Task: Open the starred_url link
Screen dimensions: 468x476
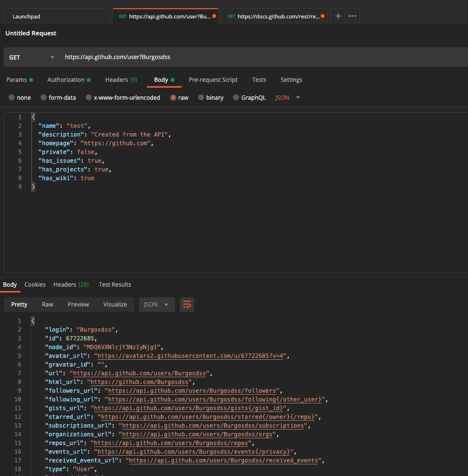Action: tap(207, 417)
